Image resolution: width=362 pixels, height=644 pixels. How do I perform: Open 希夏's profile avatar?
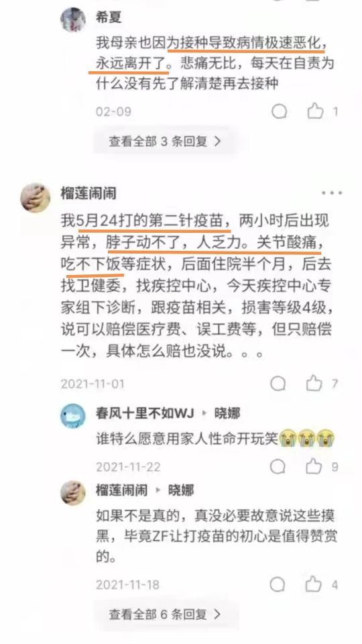coord(73,19)
